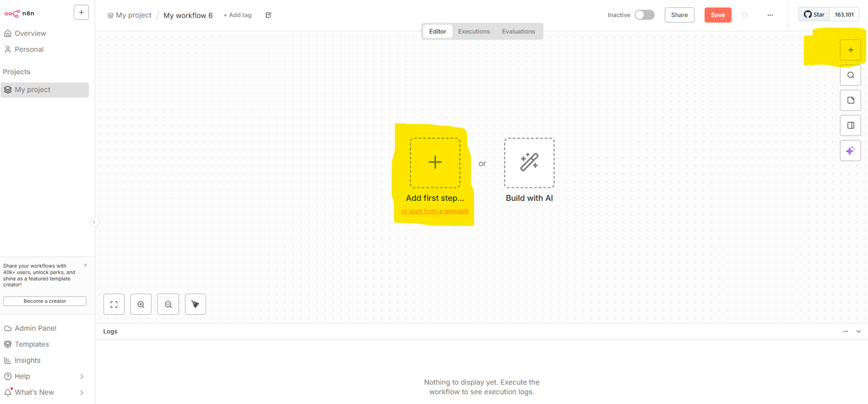Click the fit-to-view canvas icon
The width and height of the screenshot is (868, 404).
(x=114, y=304)
